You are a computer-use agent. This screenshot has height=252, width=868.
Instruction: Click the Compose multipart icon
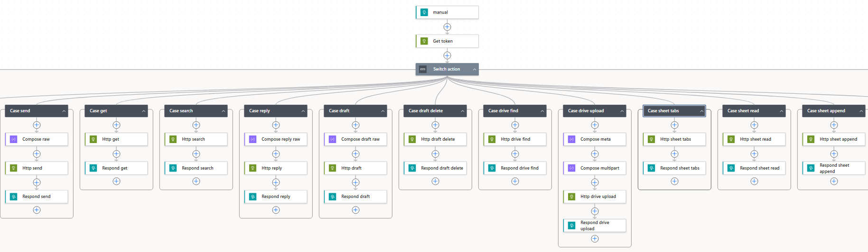click(x=572, y=168)
